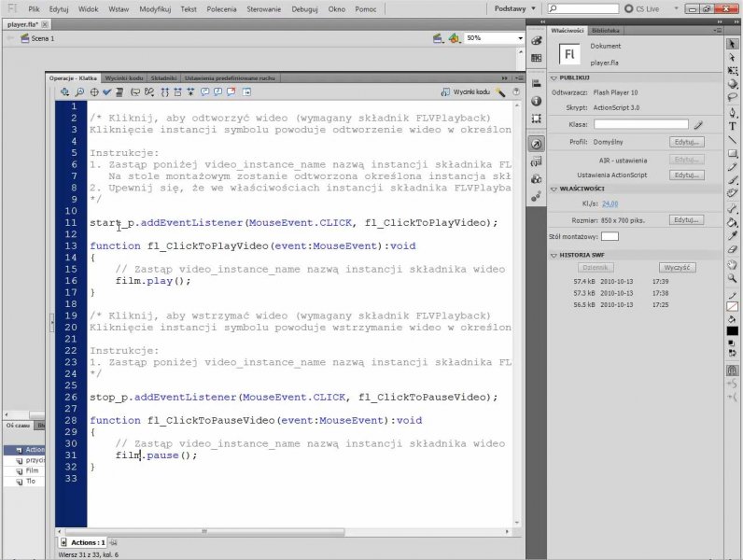Click the Insert Target Path crosshair icon
The width and height of the screenshot is (743, 560).
click(94, 92)
